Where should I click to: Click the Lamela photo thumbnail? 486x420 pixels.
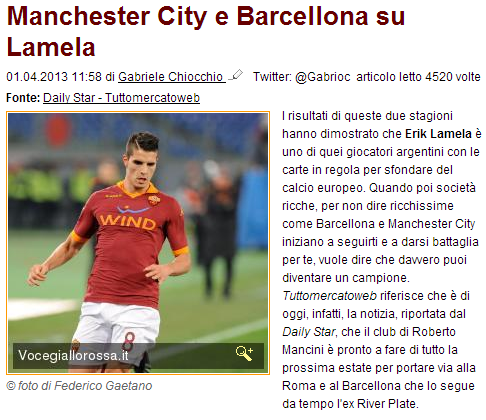(138, 243)
